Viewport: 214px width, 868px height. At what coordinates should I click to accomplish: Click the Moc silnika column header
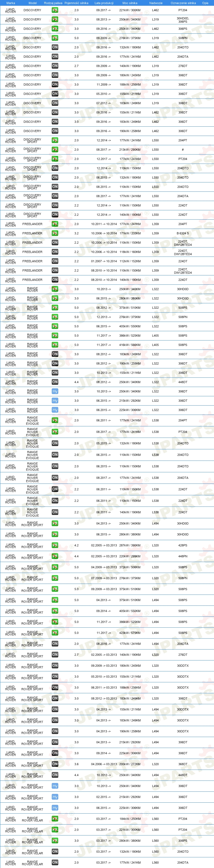[130, 3]
